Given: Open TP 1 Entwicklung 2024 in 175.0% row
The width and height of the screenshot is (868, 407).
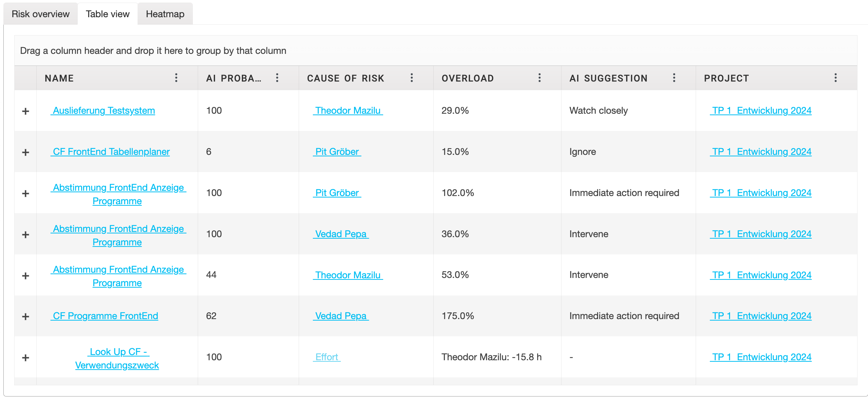Looking at the screenshot, I should pos(761,316).
